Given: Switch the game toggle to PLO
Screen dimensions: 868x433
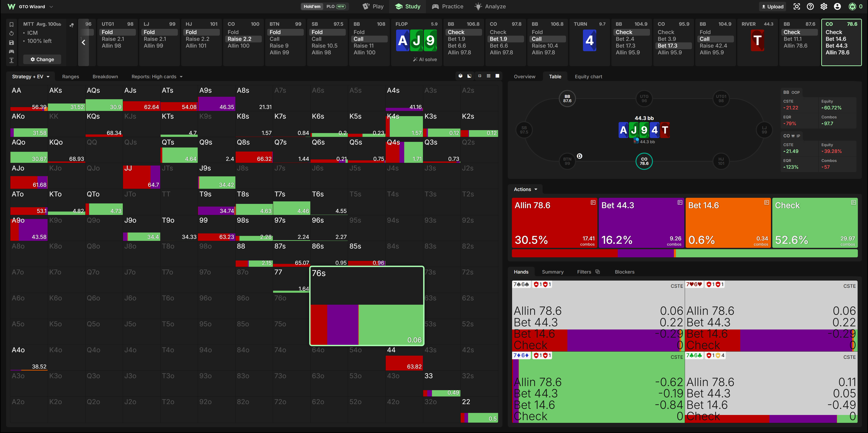Looking at the screenshot, I should (336, 6).
